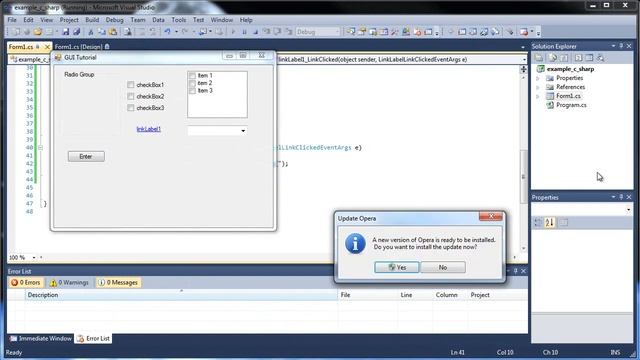Click the Start Debugging play icon

[x=233, y=32]
